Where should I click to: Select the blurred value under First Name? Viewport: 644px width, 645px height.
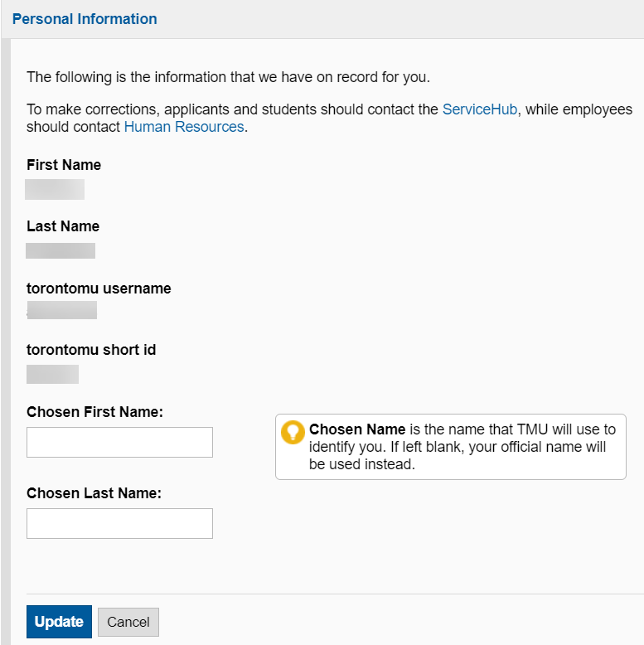55,189
